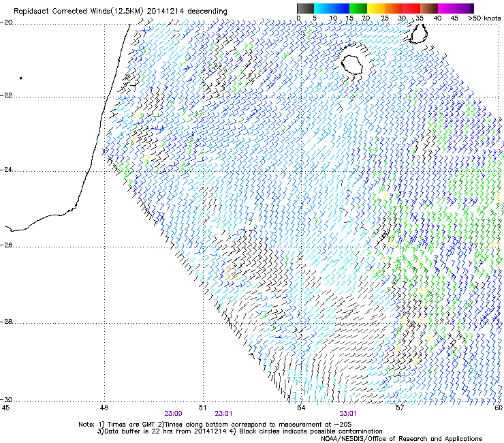Click the '-30' latitude axis label
This screenshot has height=443, width=504.
pyautogui.click(x=6, y=400)
